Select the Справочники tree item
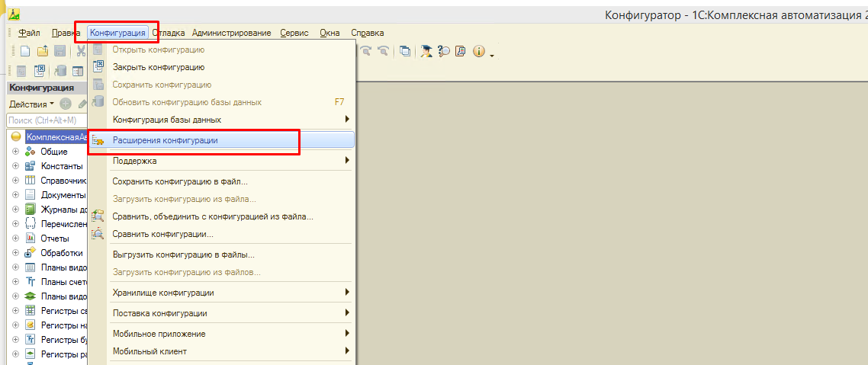868x365 pixels. click(63, 181)
